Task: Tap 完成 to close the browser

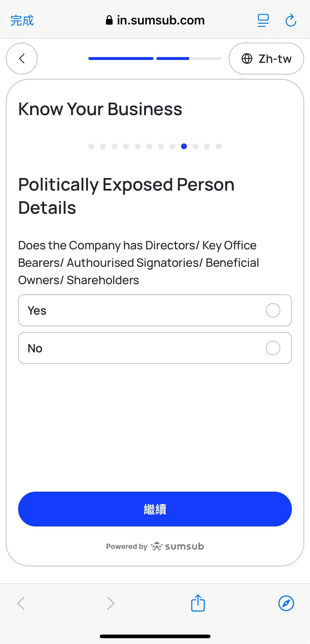Action: [x=22, y=21]
